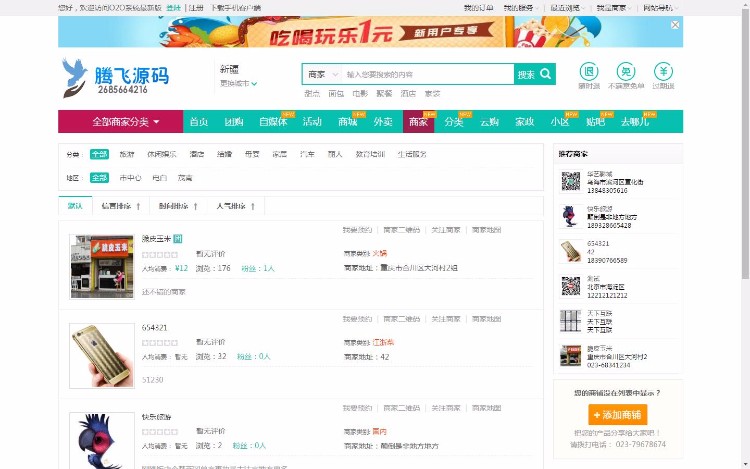Select 全部 in the 分类 filter

point(99,154)
